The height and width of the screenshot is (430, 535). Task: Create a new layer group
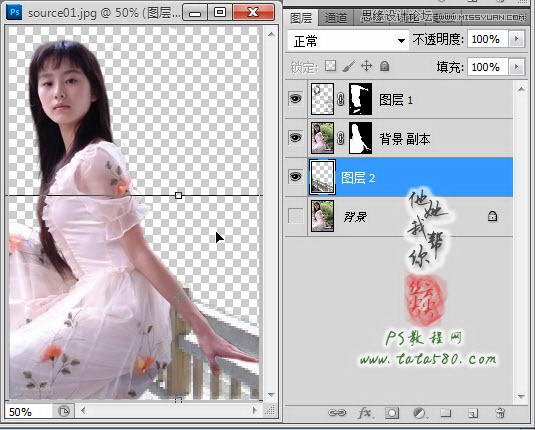click(445, 413)
